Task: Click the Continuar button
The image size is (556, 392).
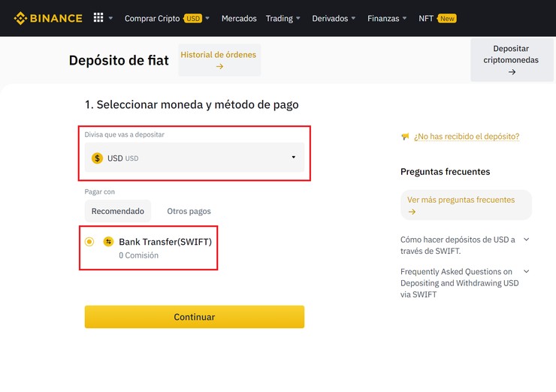Action: [195, 317]
